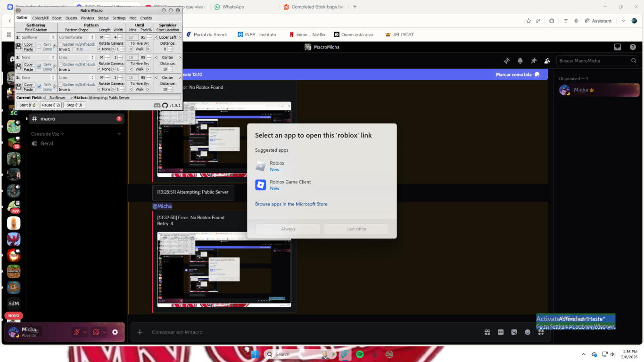Check Gather w/Shift-Lock for pattern 1

pyautogui.click(x=61, y=44)
